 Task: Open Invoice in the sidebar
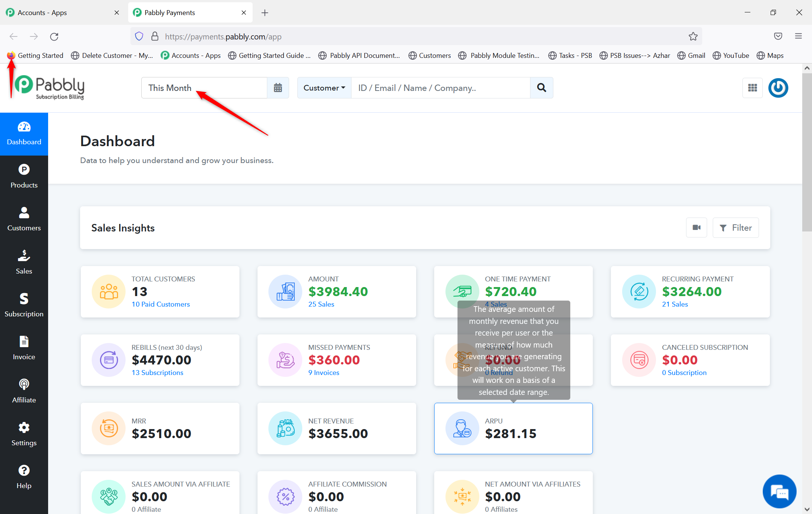(x=24, y=349)
